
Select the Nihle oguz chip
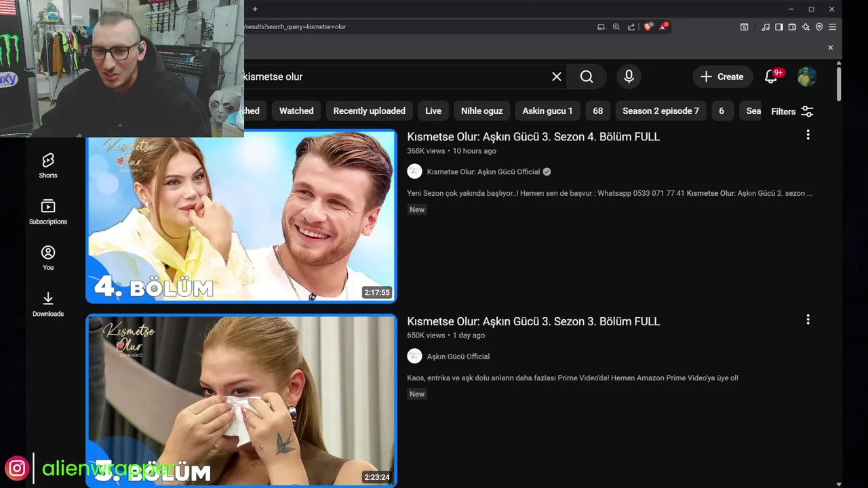coord(481,110)
